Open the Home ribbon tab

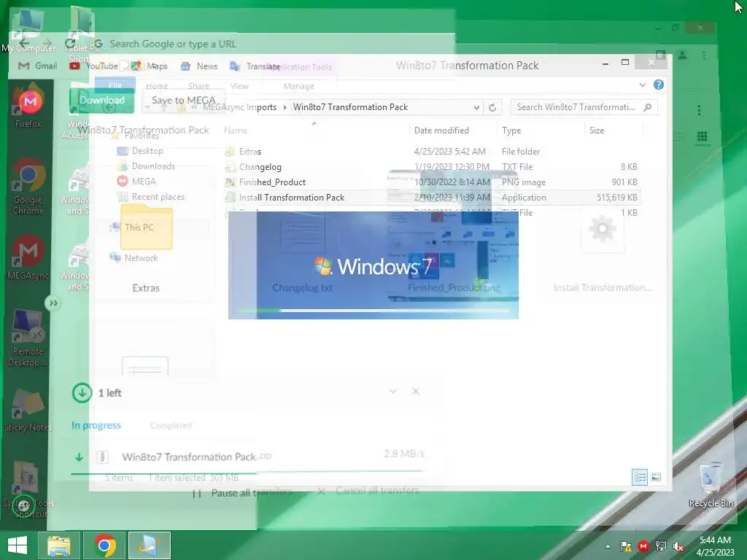pos(157,86)
